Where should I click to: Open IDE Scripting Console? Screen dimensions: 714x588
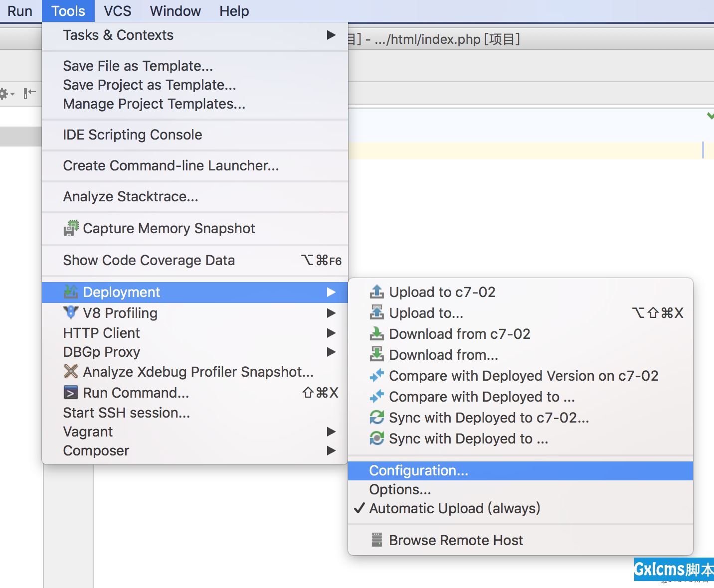(195, 135)
